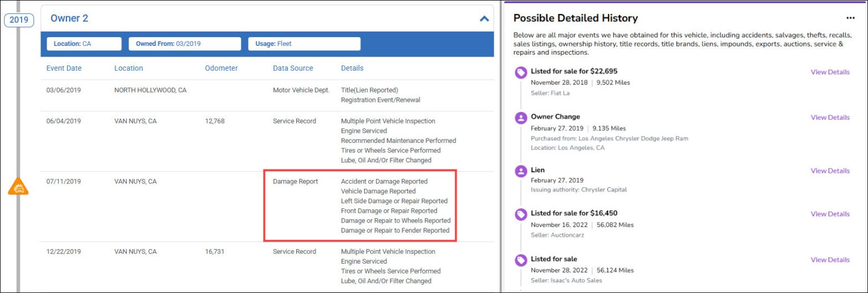The image size is (868, 293).
Task: Click the Owner 2 heading
Action: click(x=69, y=18)
